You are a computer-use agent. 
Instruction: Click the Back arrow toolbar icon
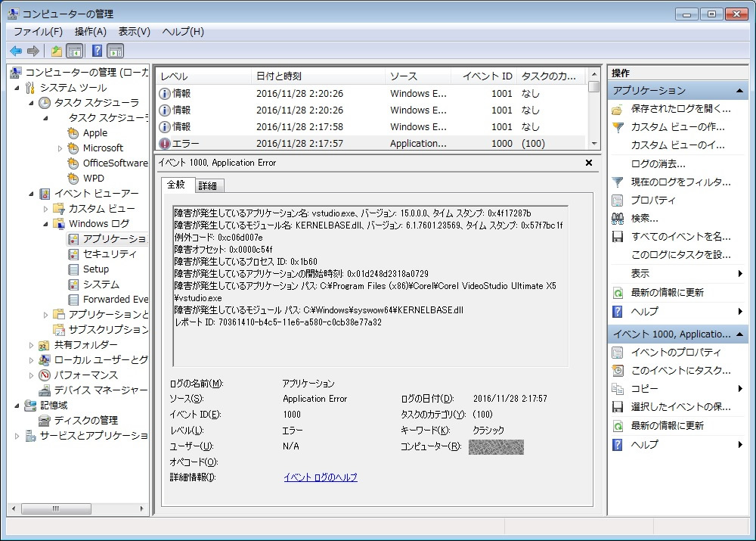click(x=16, y=51)
